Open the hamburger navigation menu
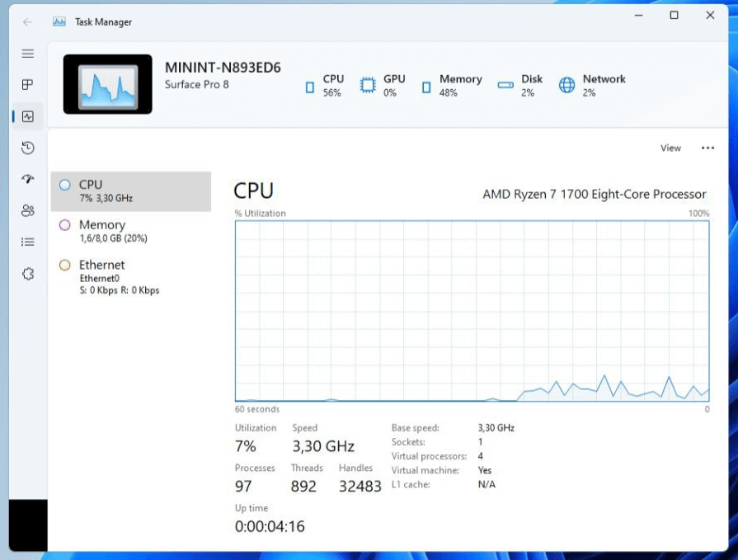 tap(28, 54)
